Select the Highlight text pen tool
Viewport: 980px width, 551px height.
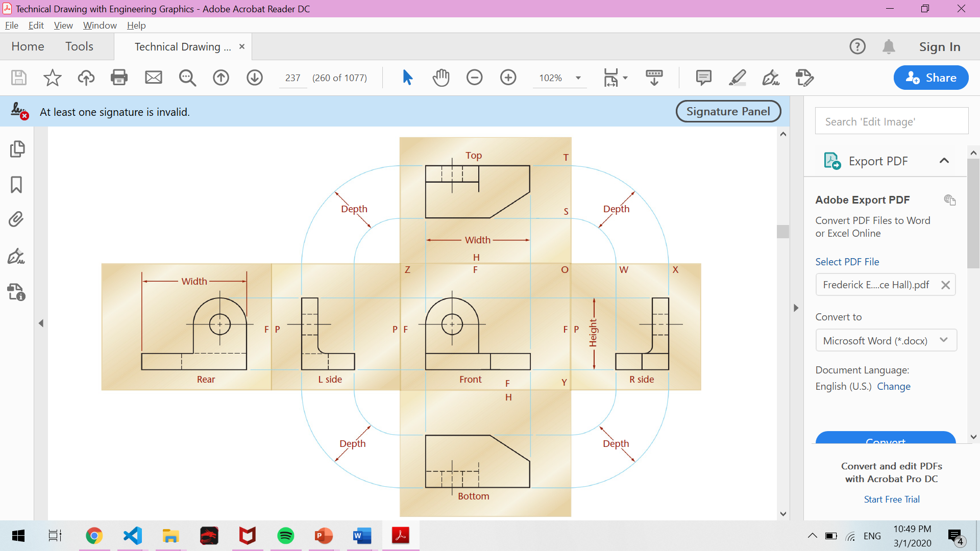point(737,78)
